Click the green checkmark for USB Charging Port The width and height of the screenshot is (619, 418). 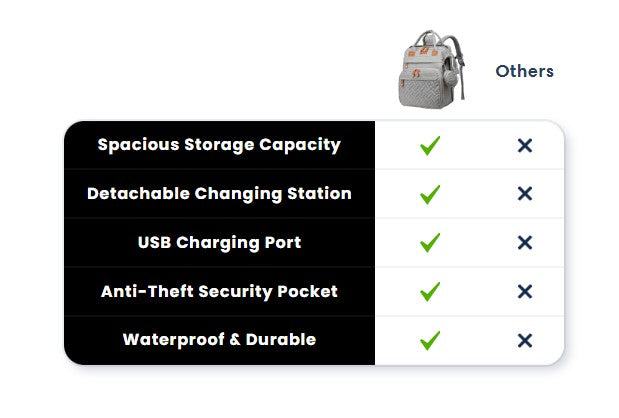[x=430, y=243]
